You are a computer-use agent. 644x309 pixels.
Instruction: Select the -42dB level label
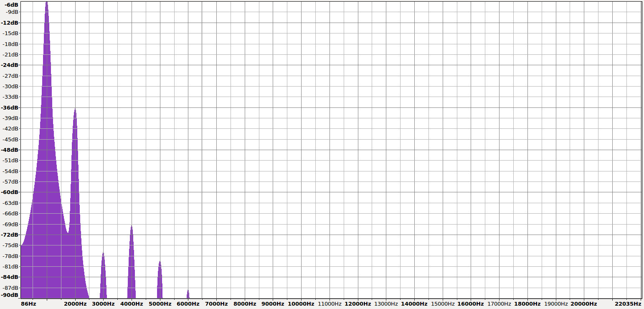pos(10,128)
